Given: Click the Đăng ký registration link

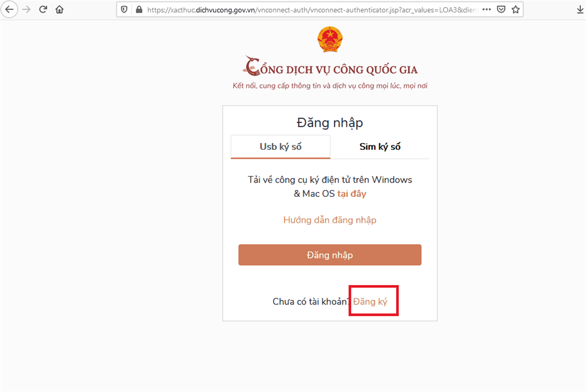Looking at the screenshot, I should pyautogui.click(x=370, y=302).
